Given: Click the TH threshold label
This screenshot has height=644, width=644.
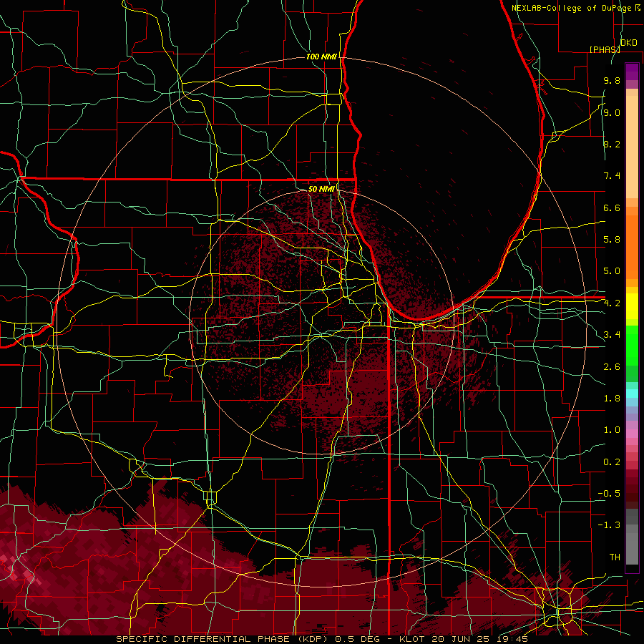Looking at the screenshot, I should (x=615, y=557).
